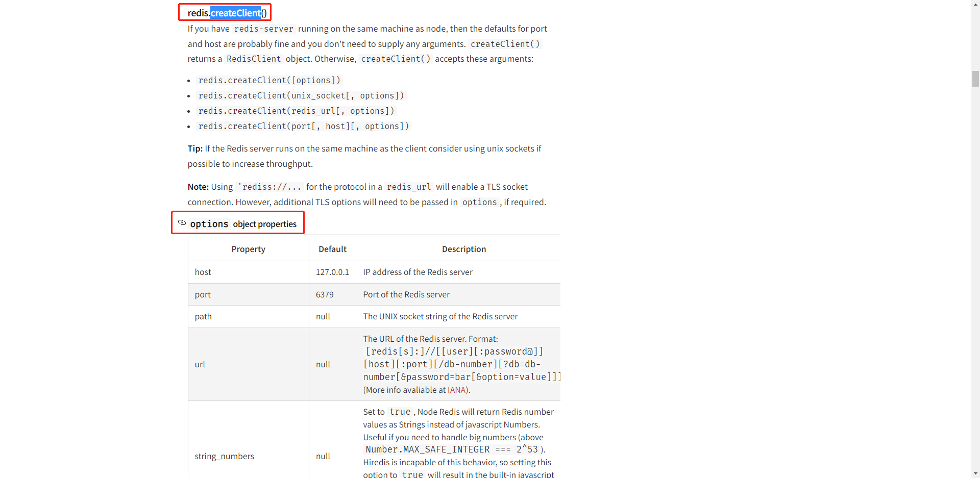Click 'IP address of the Redis server' description
Image resolution: width=980 pixels, height=478 pixels.
(418, 272)
